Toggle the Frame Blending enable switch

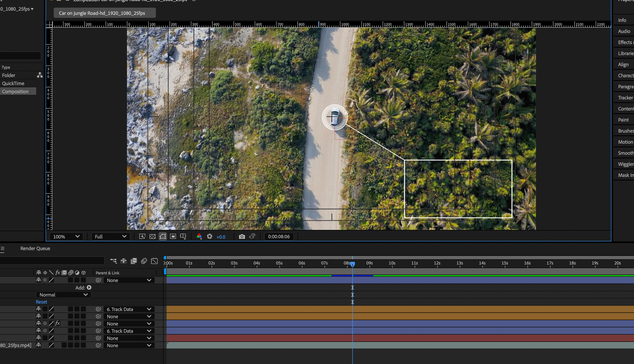[x=134, y=261]
